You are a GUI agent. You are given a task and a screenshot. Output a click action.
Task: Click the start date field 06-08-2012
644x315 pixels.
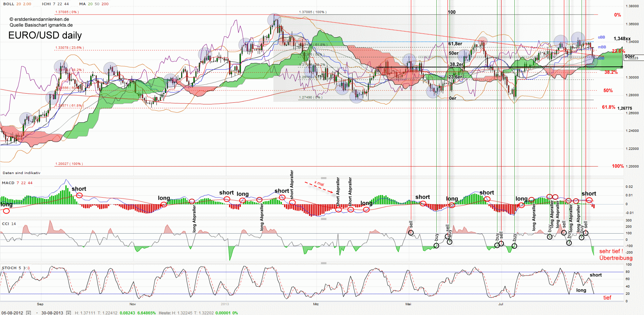click(x=12, y=313)
